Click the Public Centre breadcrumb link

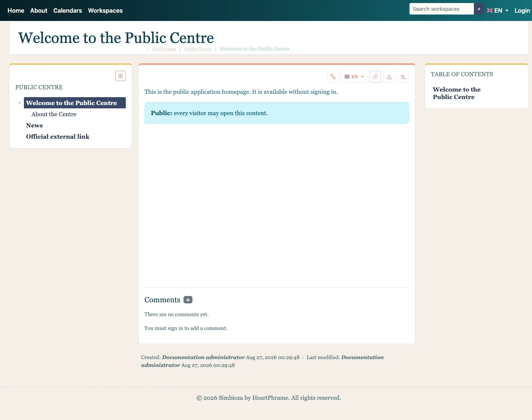pos(198,49)
